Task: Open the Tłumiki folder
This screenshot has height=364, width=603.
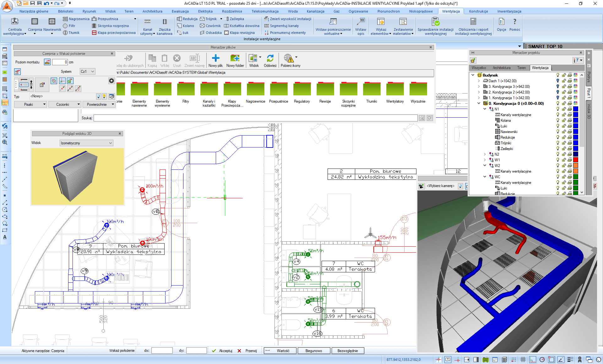Action: click(372, 93)
